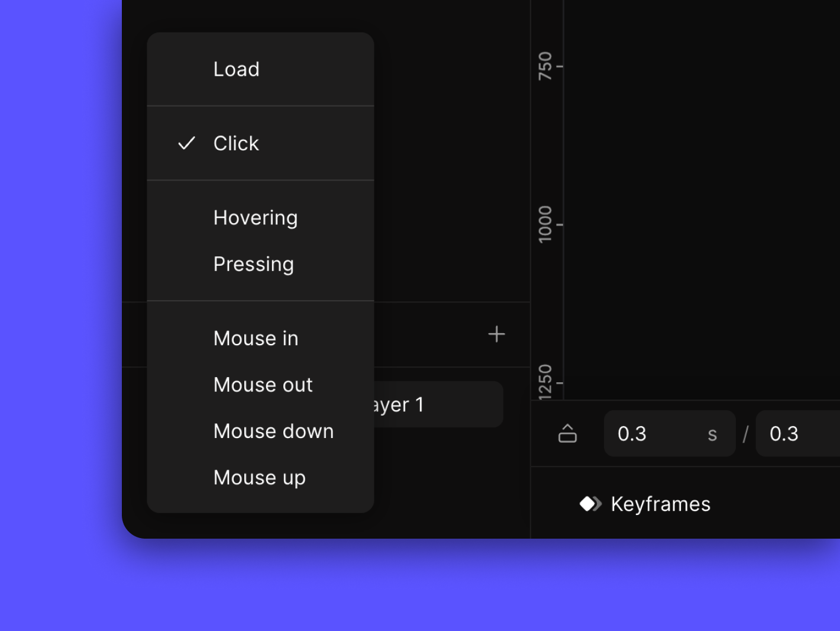Open the Keyframes section label
840x631 pixels.
pos(660,504)
